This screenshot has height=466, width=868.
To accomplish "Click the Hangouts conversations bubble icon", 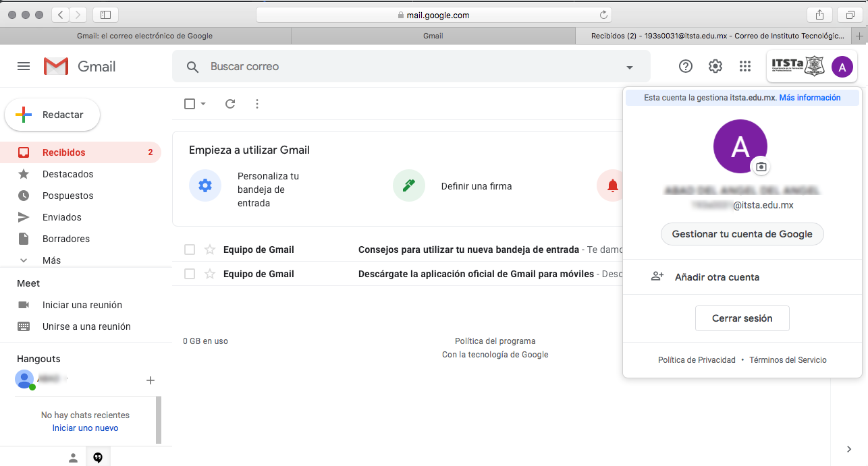I will point(98,458).
